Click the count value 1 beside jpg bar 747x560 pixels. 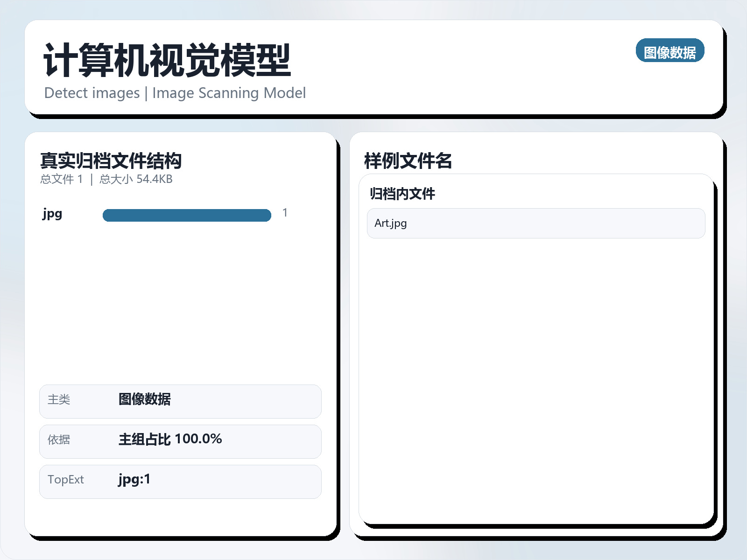[285, 212]
